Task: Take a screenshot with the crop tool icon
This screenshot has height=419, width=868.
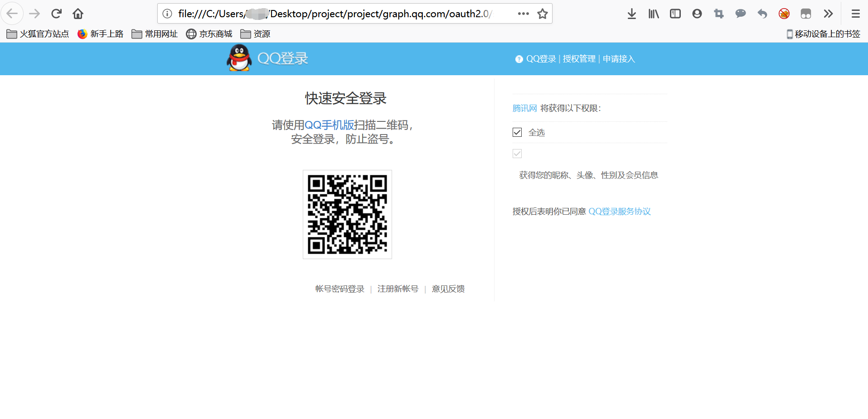Action: (x=718, y=14)
